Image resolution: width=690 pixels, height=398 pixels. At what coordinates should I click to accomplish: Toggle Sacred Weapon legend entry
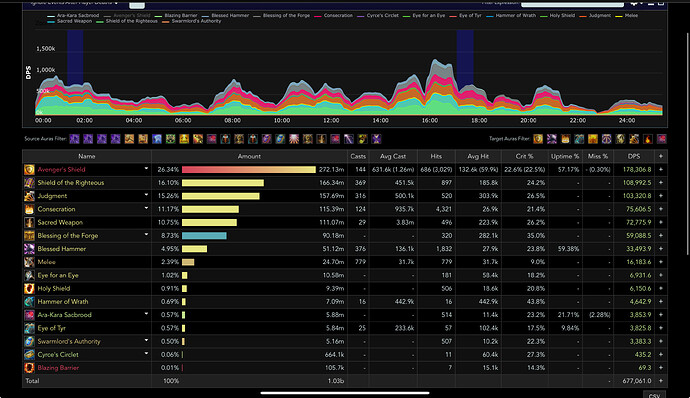(x=70, y=21)
